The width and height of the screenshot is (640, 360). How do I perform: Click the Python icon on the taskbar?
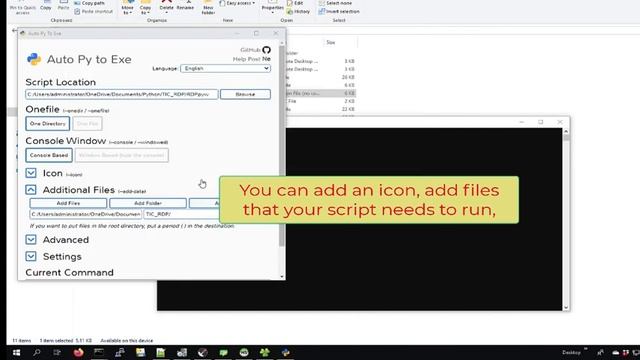(285, 353)
